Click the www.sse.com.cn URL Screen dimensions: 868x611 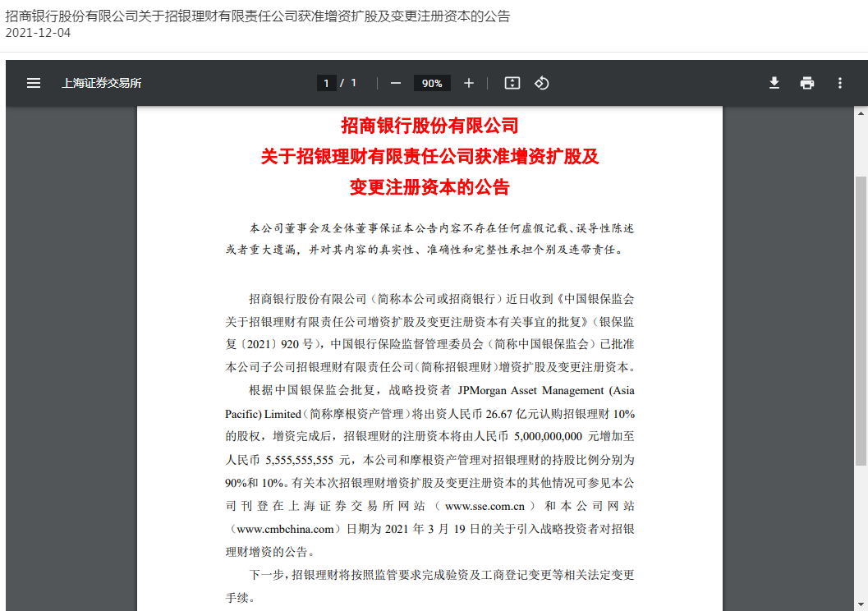pos(485,506)
